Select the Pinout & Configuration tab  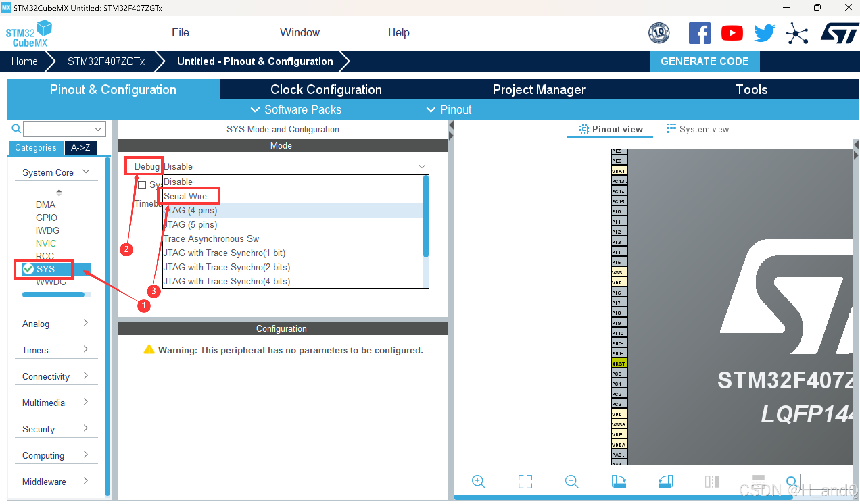point(113,89)
